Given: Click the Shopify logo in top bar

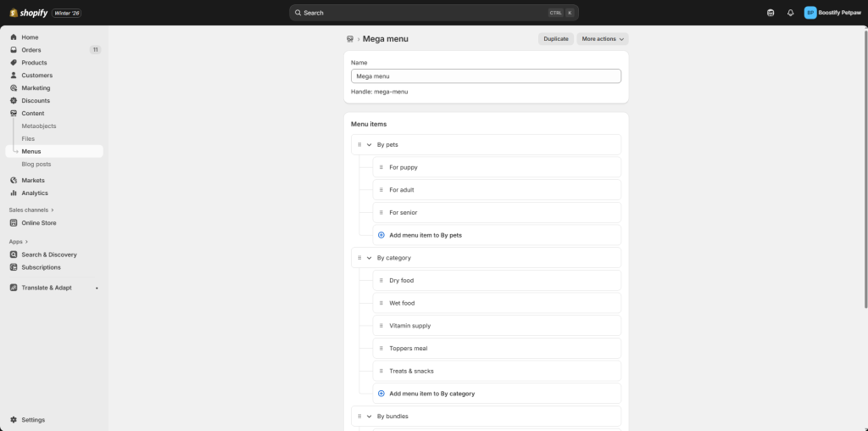Looking at the screenshot, I should pos(29,13).
